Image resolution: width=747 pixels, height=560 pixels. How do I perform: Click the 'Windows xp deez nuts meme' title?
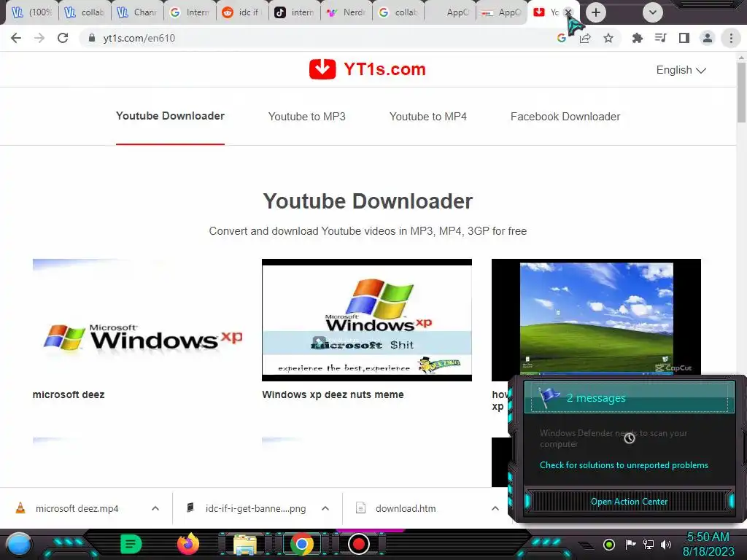pos(333,394)
